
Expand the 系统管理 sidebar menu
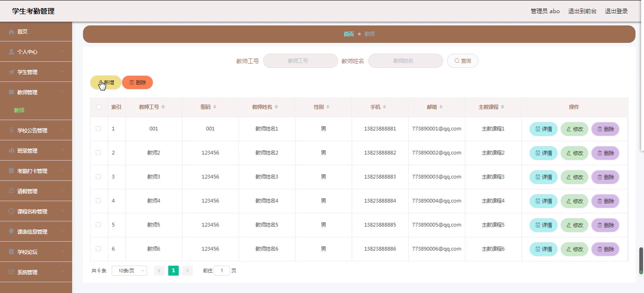63,272
